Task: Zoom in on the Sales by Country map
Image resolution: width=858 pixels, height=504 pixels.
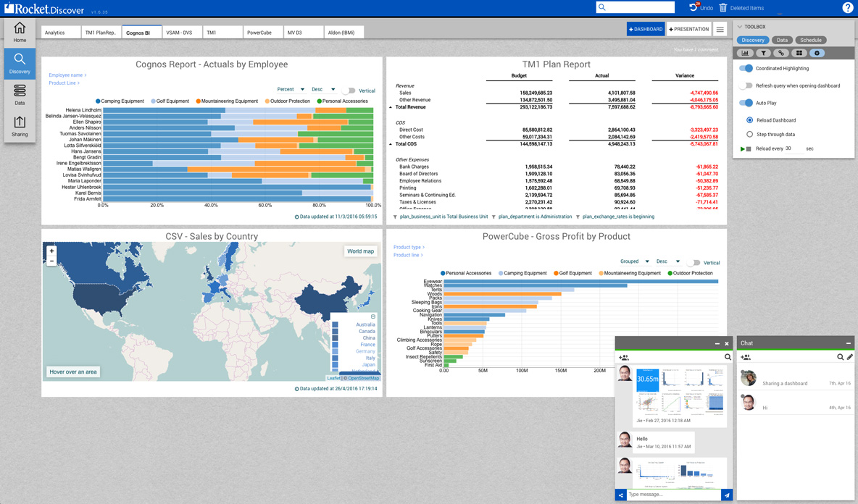Action: pos(51,251)
